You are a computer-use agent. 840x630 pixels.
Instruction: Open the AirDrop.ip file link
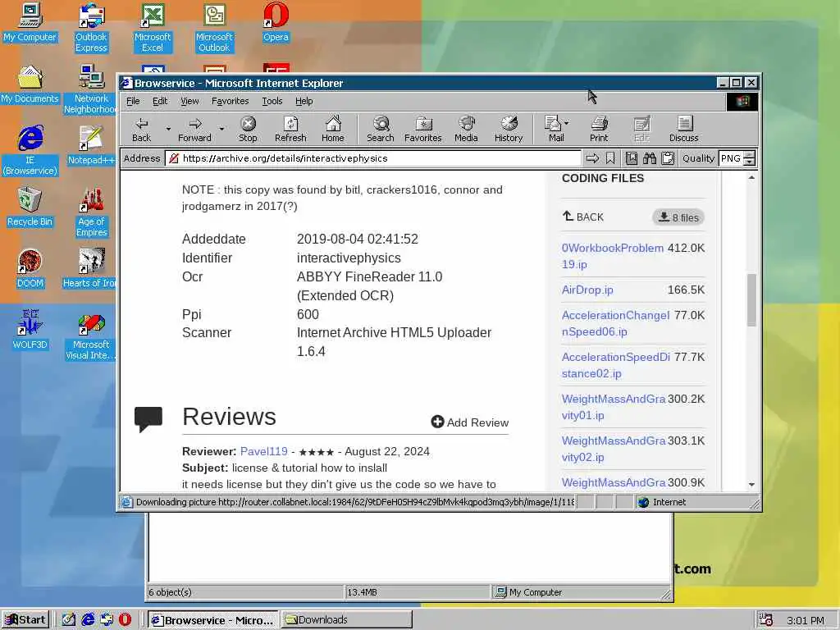587,290
